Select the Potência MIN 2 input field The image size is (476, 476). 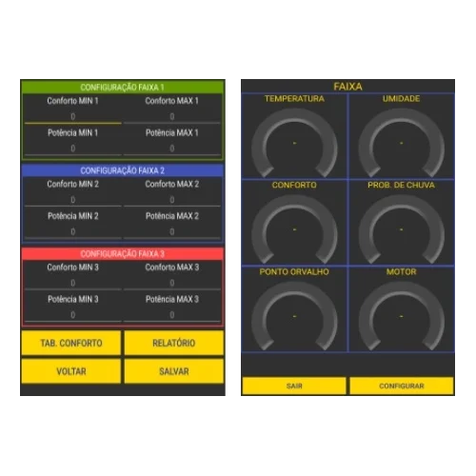point(73,232)
